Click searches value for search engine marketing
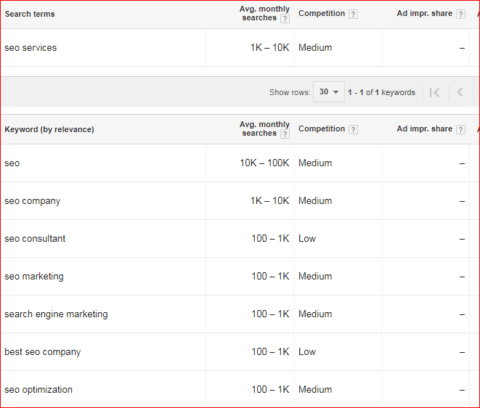This screenshot has width=480, height=408. point(270,314)
